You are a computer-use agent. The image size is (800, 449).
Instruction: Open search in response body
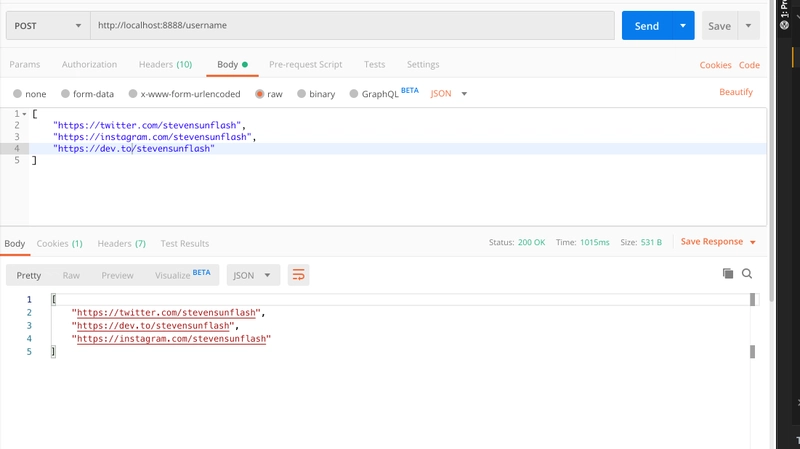click(x=747, y=274)
